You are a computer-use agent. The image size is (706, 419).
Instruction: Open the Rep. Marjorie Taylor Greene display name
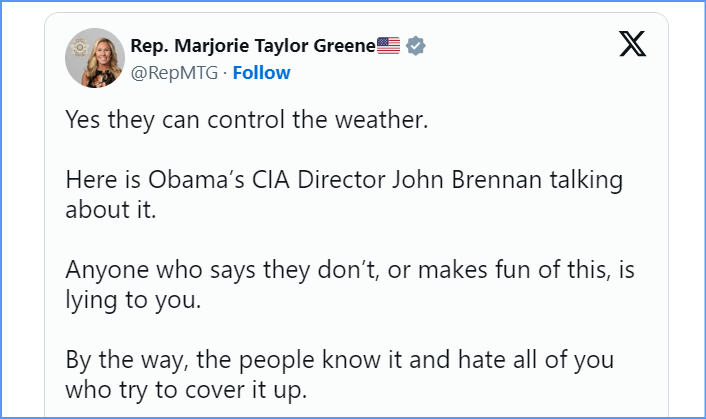253,45
